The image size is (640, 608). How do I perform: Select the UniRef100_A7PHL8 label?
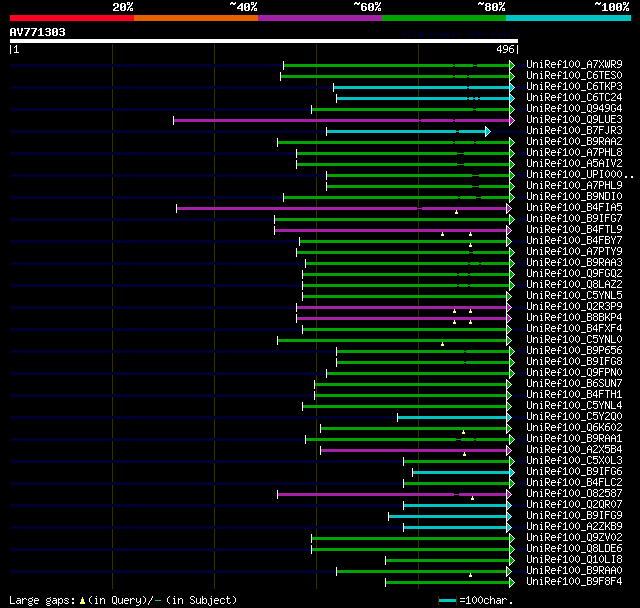574,153
